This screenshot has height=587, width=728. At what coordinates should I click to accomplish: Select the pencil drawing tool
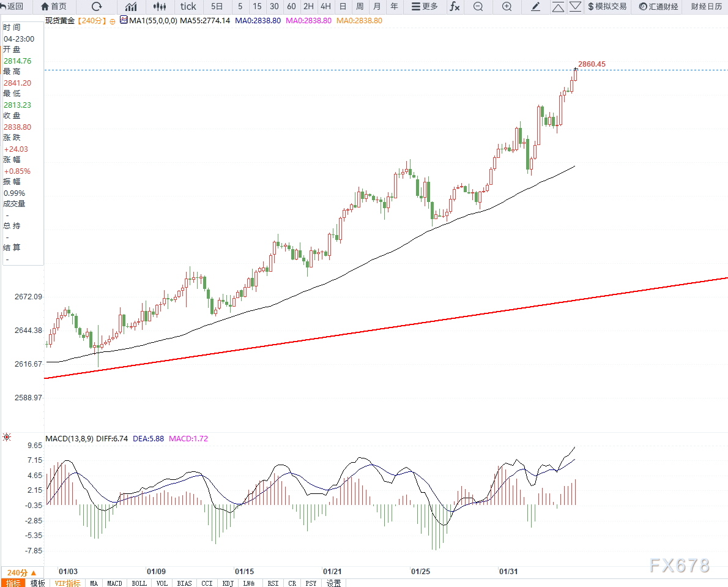point(536,6)
